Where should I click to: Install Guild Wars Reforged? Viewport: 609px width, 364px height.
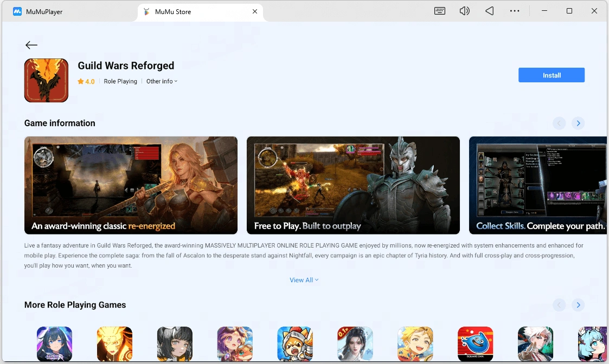[x=552, y=75]
